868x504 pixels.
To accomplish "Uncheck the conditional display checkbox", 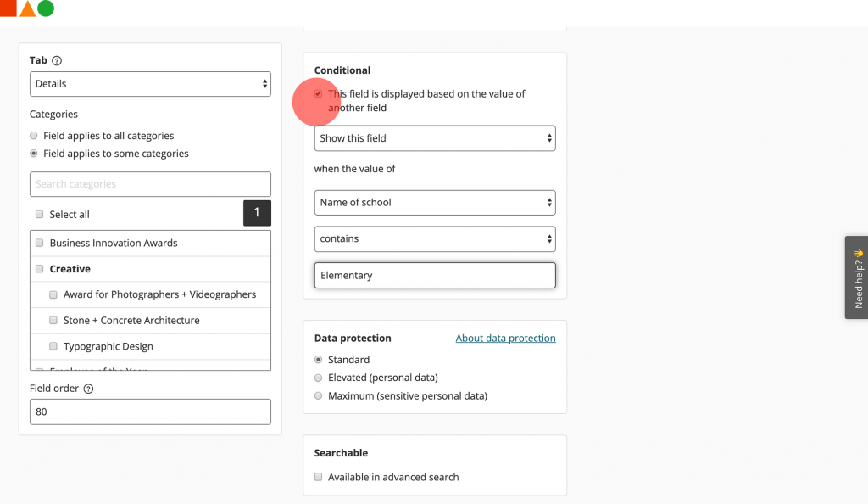I will pyautogui.click(x=319, y=94).
